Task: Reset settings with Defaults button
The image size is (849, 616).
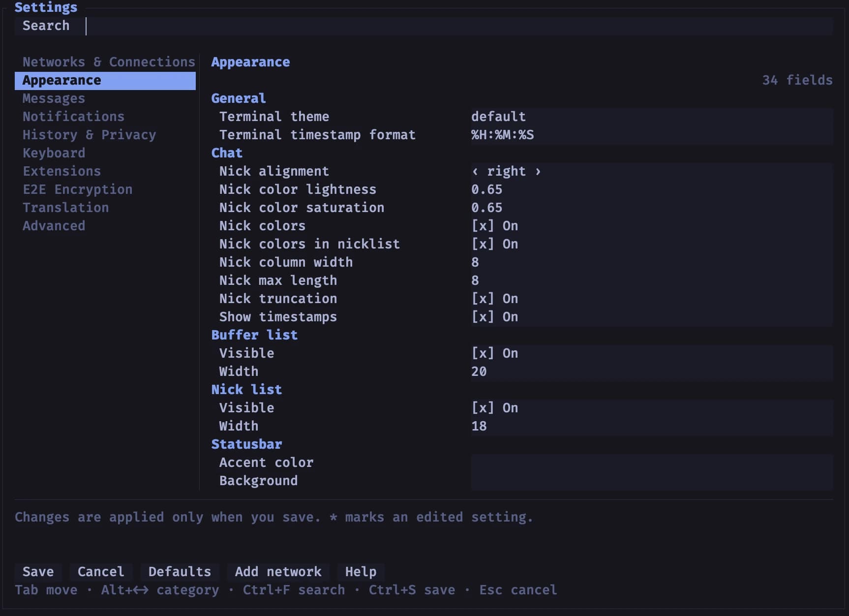Action: pos(180,572)
